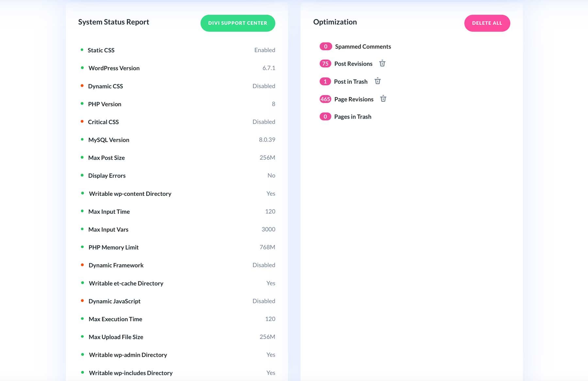Click the green status dot beside Static CSS
Viewport: 588px width, 381px height.
tap(82, 49)
